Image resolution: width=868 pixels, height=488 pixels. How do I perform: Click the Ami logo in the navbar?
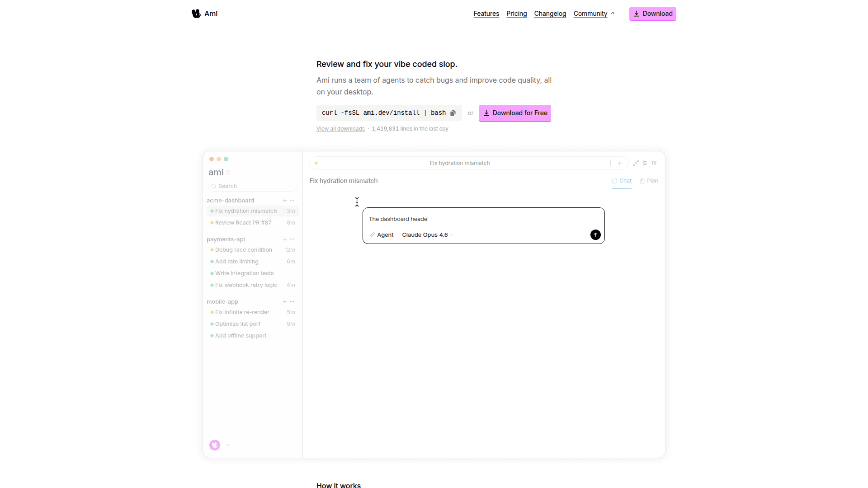[x=204, y=14]
